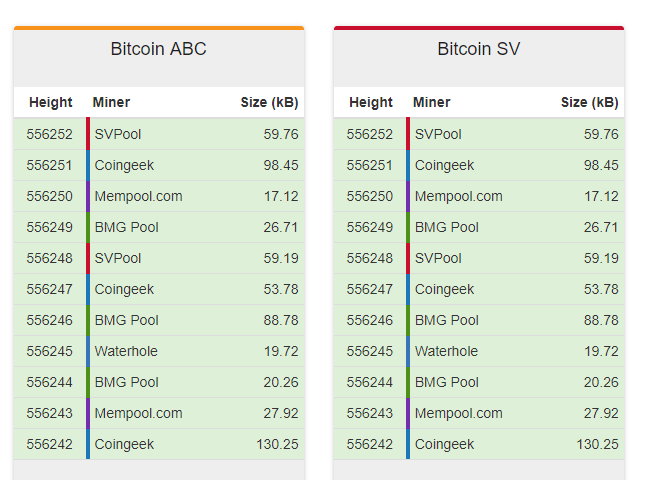The height and width of the screenshot is (480, 651).
Task: Click the Bitcoin ABC table title
Action: click(x=159, y=49)
